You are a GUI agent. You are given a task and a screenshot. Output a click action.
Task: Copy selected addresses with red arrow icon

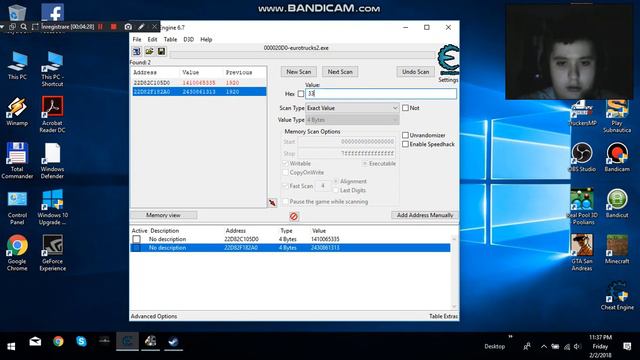point(273,203)
